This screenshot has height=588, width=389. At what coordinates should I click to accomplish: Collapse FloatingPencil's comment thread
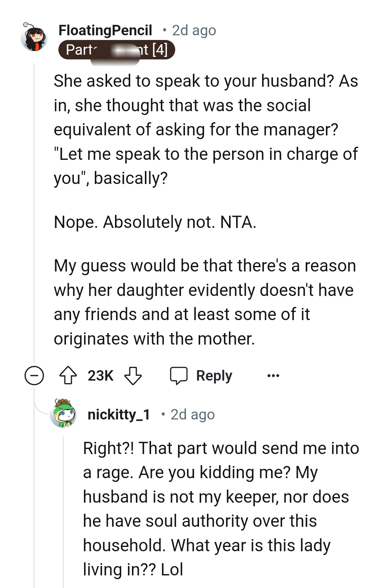click(x=34, y=376)
